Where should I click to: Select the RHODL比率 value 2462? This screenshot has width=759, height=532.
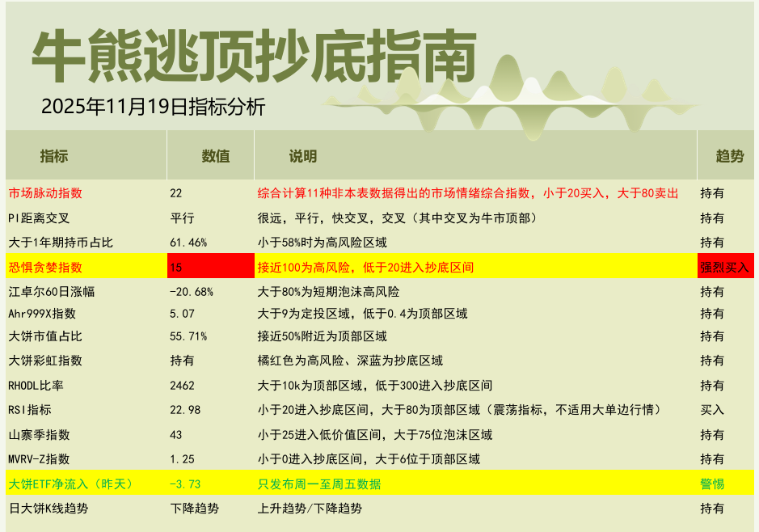pos(183,386)
